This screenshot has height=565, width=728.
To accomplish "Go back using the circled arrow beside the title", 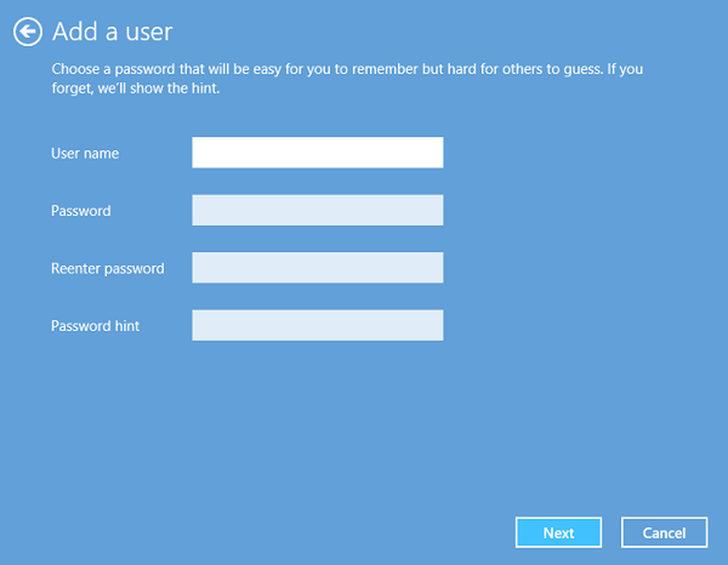I will 28,32.
